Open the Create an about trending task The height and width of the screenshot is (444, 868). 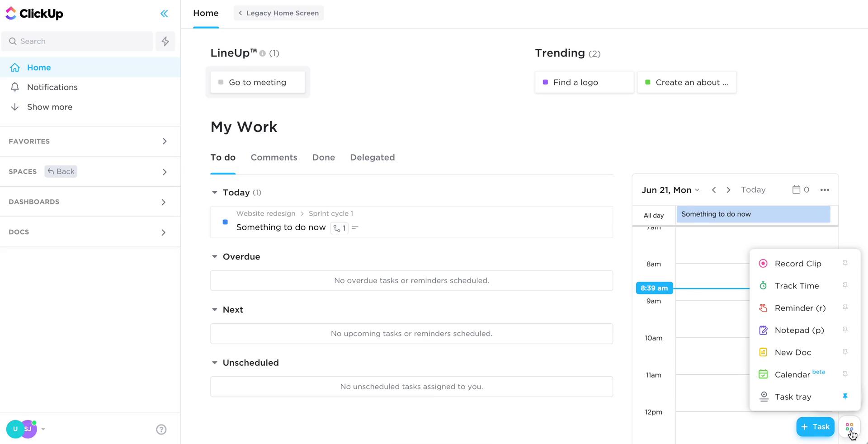[x=687, y=82]
